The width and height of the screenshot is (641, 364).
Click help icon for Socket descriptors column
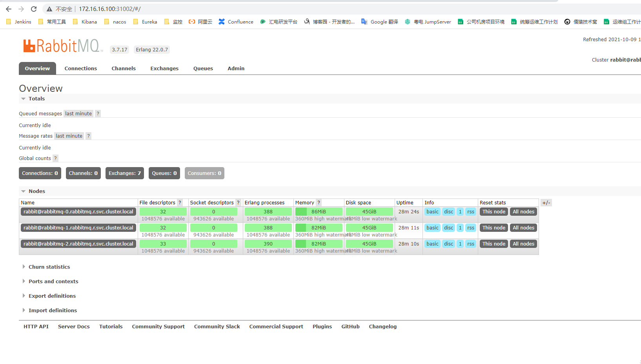point(238,203)
